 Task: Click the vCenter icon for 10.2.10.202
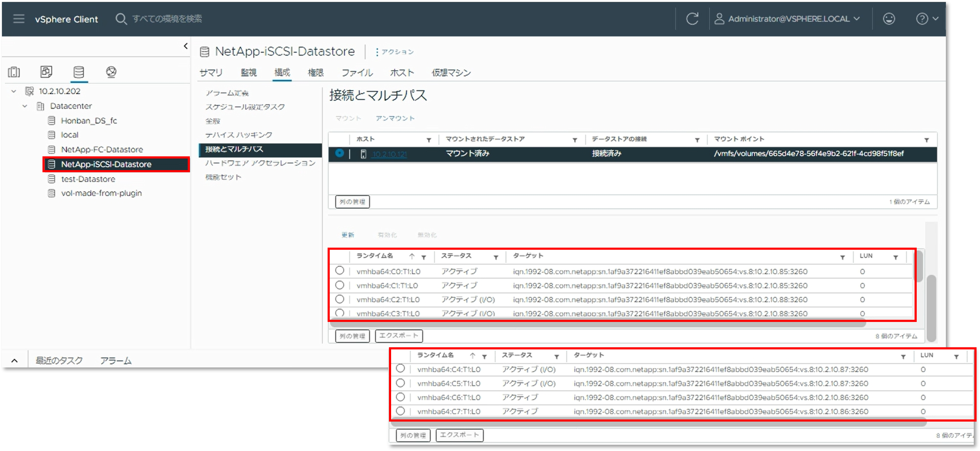click(x=29, y=91)
